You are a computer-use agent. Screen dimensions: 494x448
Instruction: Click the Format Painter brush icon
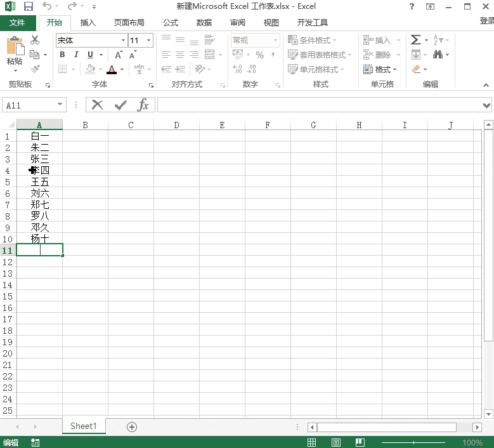[35, 69]
